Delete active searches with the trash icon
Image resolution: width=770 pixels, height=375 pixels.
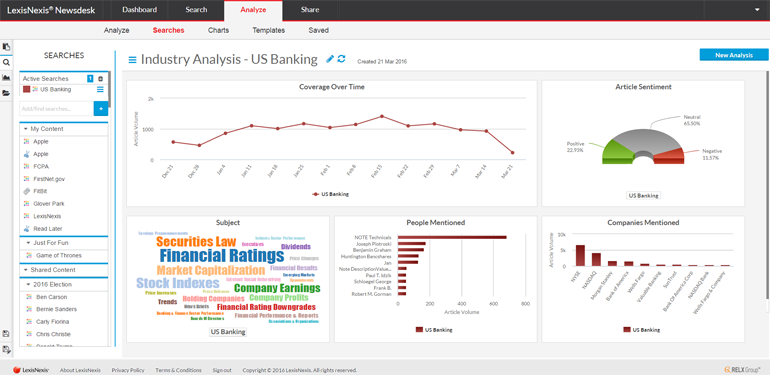tap(101, 79)
